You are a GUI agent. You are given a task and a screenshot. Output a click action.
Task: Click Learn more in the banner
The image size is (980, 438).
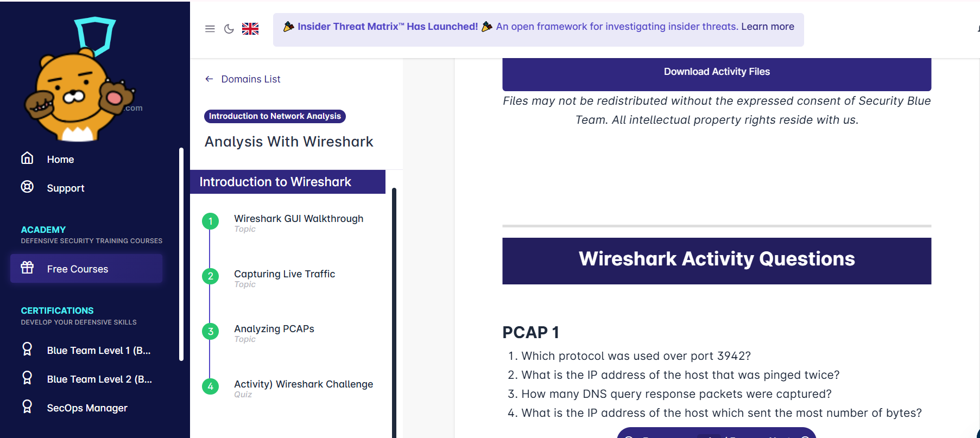(x=768, y=27)
